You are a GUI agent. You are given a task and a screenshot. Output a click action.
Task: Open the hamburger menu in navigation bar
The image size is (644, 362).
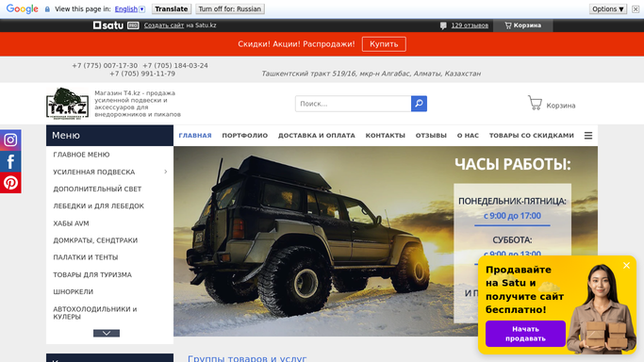588,136
